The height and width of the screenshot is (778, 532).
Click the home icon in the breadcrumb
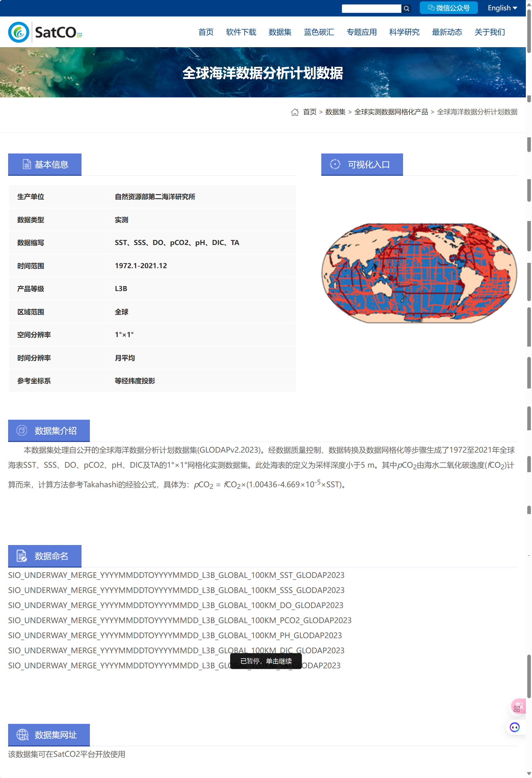point(295,112)
